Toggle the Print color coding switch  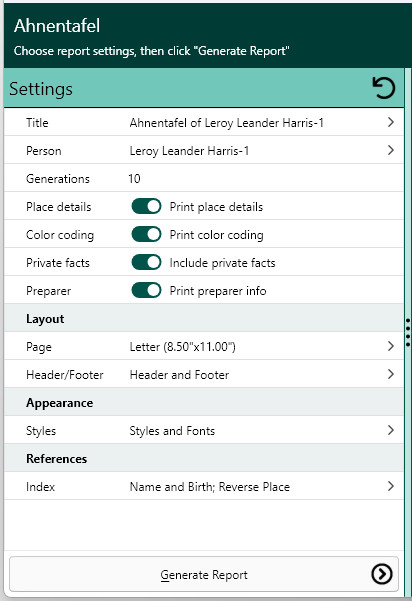pyautogui.click(x=146, y=234)
